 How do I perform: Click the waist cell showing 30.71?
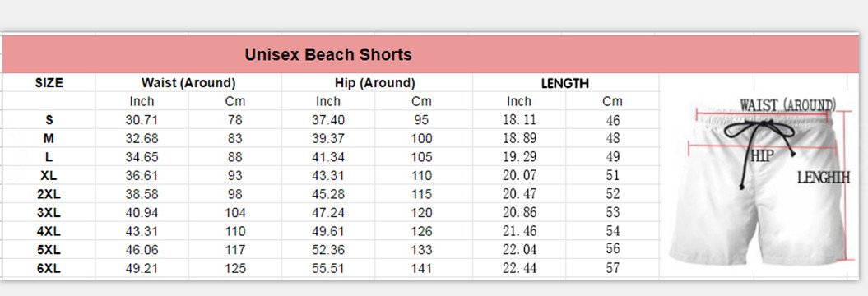(142, 119)
